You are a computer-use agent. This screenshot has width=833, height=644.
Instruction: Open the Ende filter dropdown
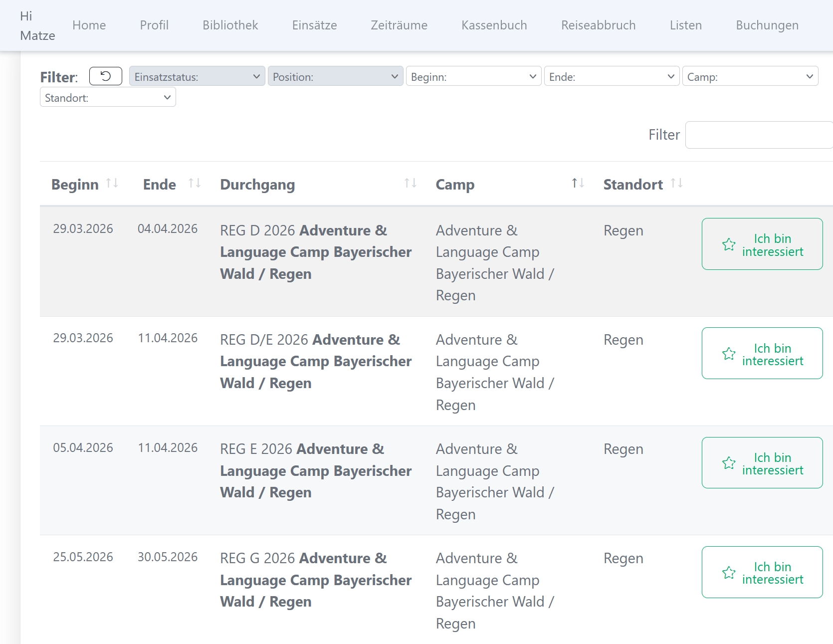click(612, 77)
